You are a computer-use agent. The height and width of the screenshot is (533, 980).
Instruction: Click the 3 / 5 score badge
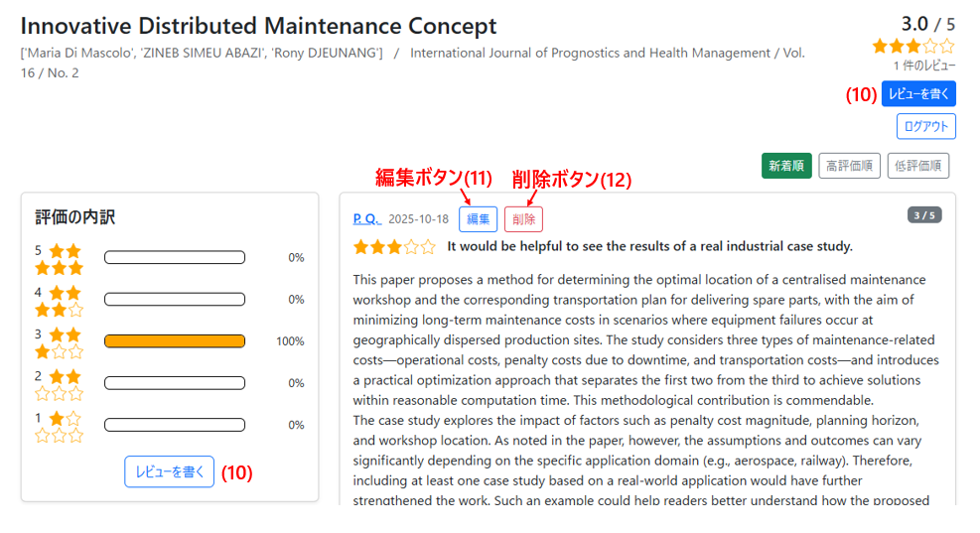click(924, 215)
